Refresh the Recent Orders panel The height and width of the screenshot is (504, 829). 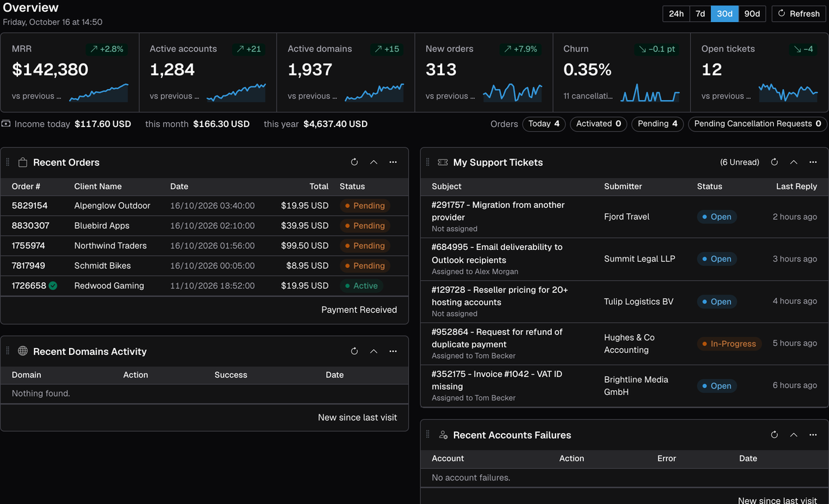(354, 162)
